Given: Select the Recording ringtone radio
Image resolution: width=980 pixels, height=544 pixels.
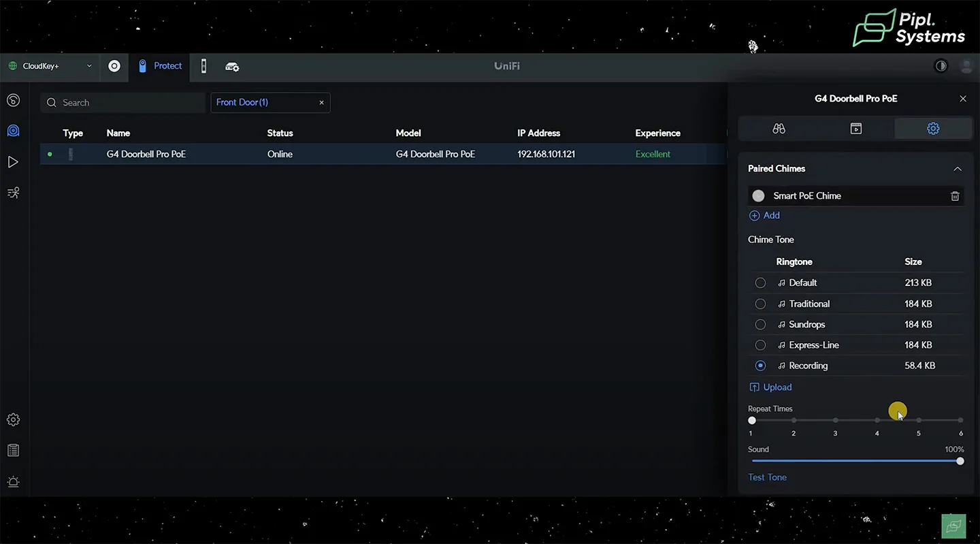Looking at the screenshot, I should tap(760, 366).
